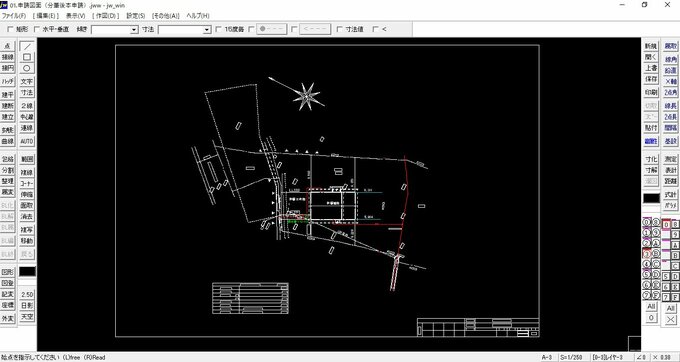Enable the 矩形 rectangle checkbox
The height and width of the screenshot is (362, 680).
11,29
